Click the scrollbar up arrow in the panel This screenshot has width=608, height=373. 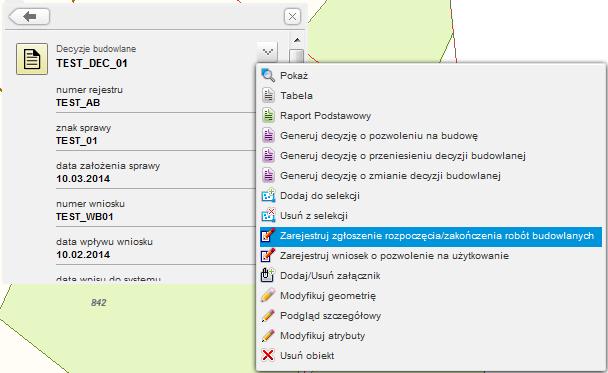coord(297,40)
